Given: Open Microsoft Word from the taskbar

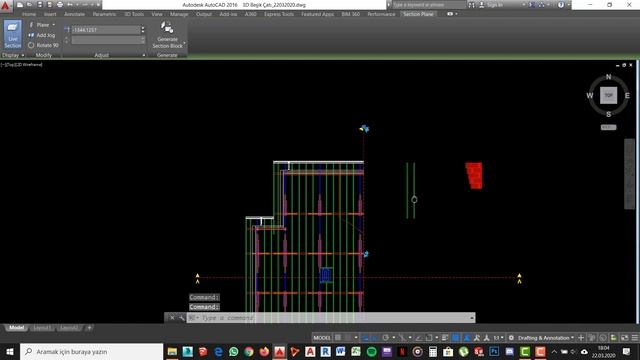Looking at the screenshot, I should tap(340, 351).
